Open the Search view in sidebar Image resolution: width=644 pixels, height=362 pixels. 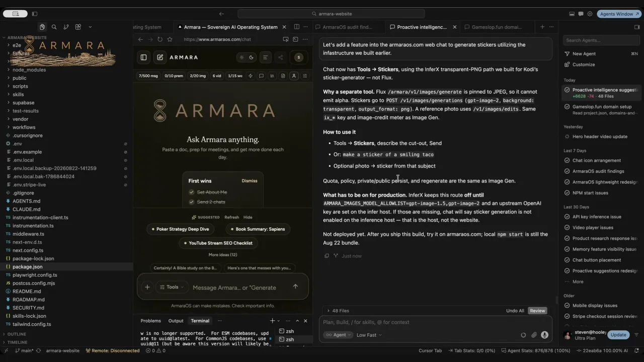(54, 27)
